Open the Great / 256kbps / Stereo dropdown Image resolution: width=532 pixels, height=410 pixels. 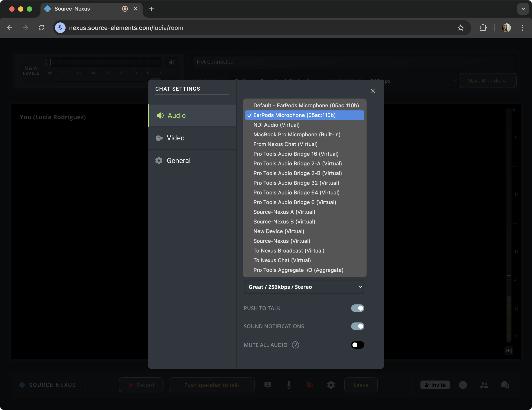click(x=304, y=287)
